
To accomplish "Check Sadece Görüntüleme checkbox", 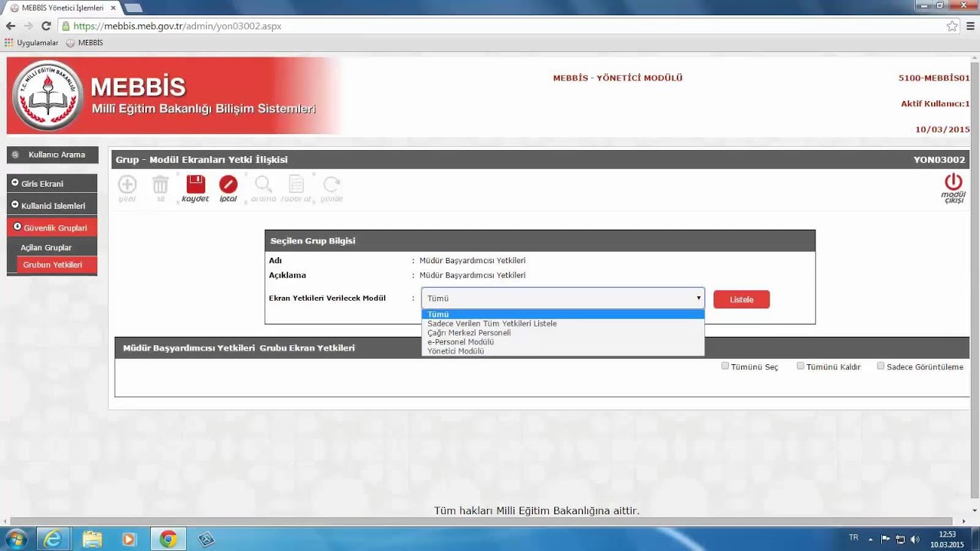I will click(x=880, y=366).
